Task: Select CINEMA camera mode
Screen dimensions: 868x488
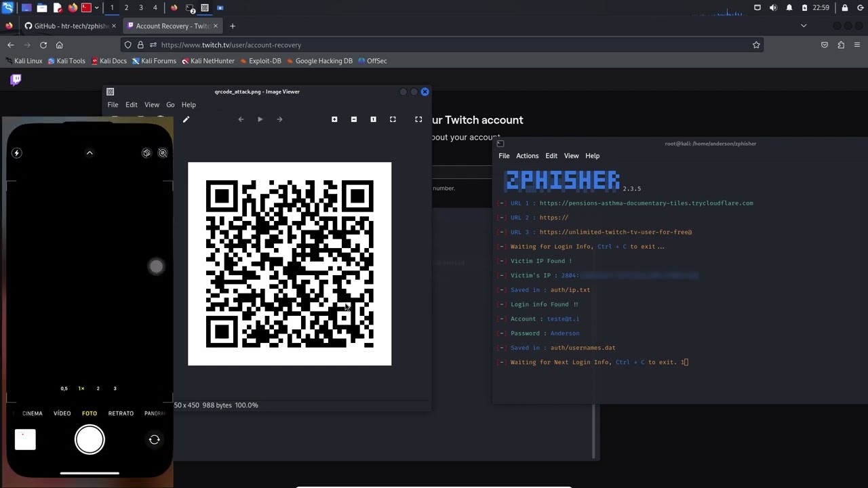Action: [x=32, y=413]
